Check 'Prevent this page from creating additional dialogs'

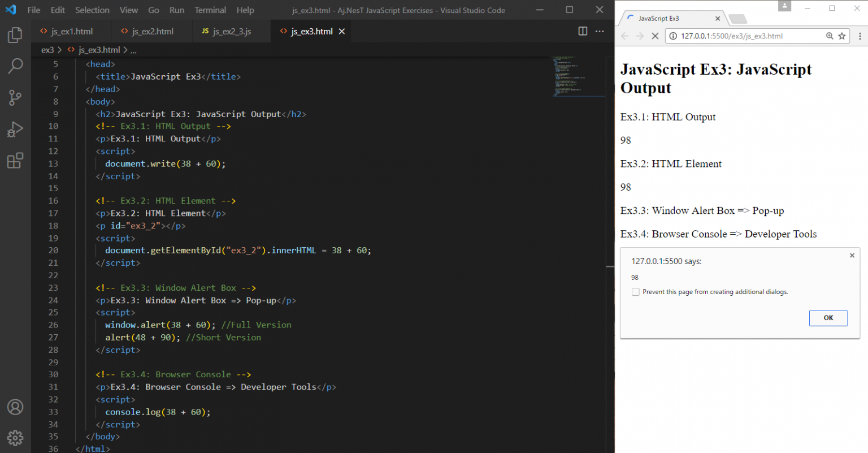pyautogui.click(x=636, y=292)
